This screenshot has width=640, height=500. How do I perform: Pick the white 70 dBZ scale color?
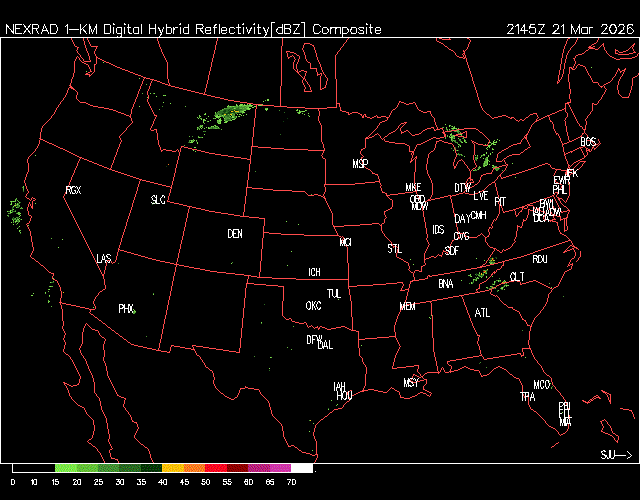click(301, 468)
